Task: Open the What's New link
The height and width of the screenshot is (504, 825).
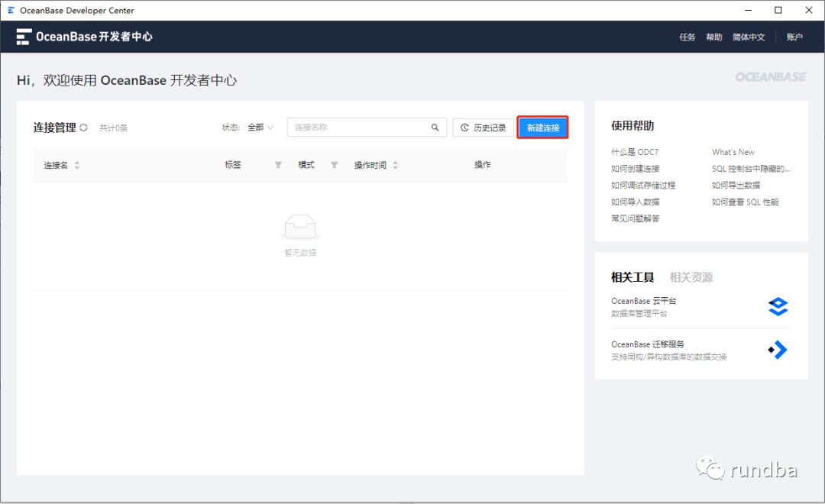Action: (x=733, y=152)
